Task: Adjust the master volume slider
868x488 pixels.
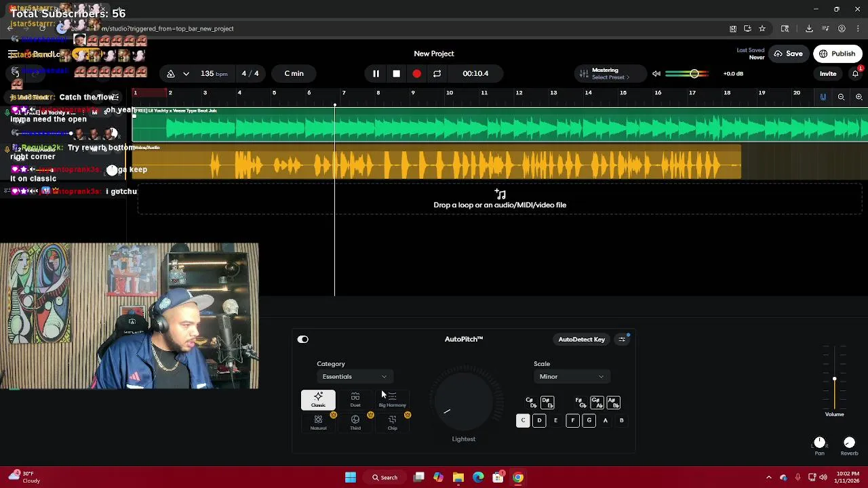Action: (x=688, y=73)
